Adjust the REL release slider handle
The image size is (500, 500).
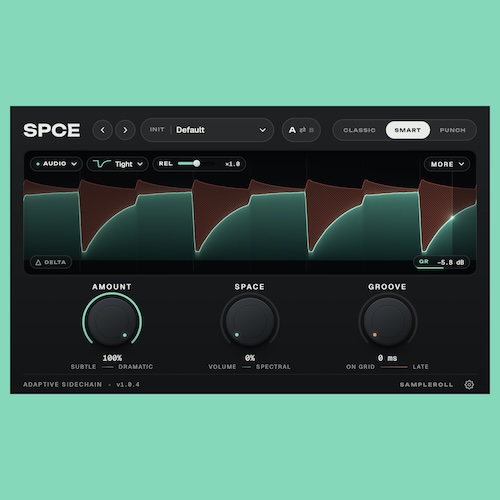pos(197,163)
